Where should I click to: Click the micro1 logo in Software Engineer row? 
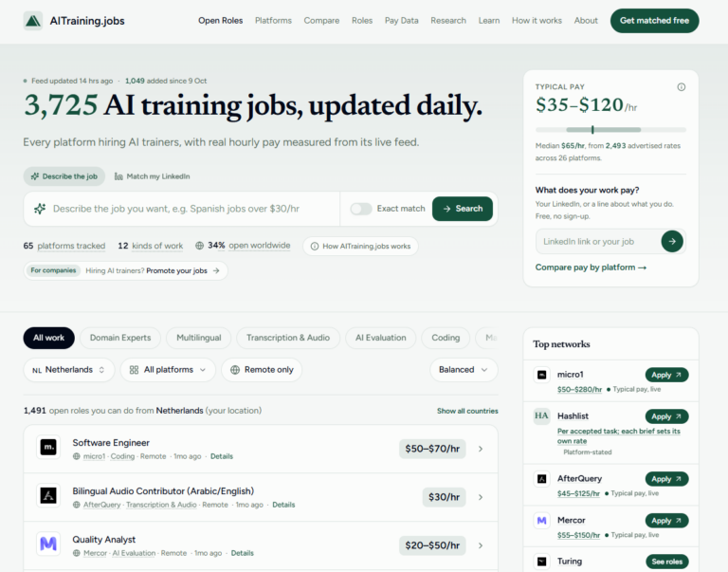tap(48, 448)
